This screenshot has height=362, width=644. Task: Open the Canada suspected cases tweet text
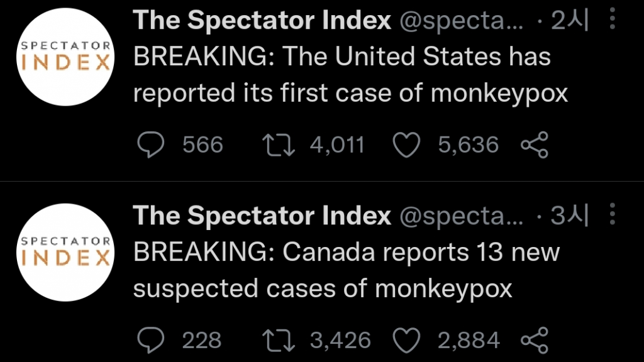tap(346, 271)
